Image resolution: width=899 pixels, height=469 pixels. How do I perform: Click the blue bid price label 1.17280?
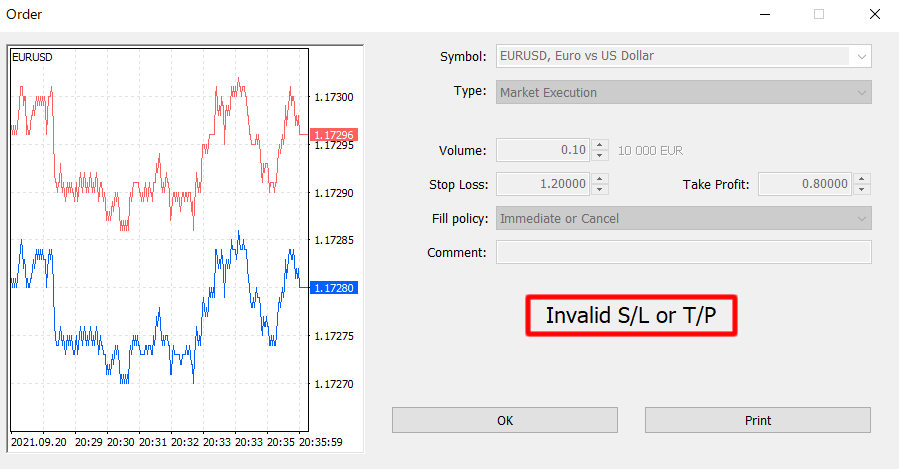[x=333, y=288]
